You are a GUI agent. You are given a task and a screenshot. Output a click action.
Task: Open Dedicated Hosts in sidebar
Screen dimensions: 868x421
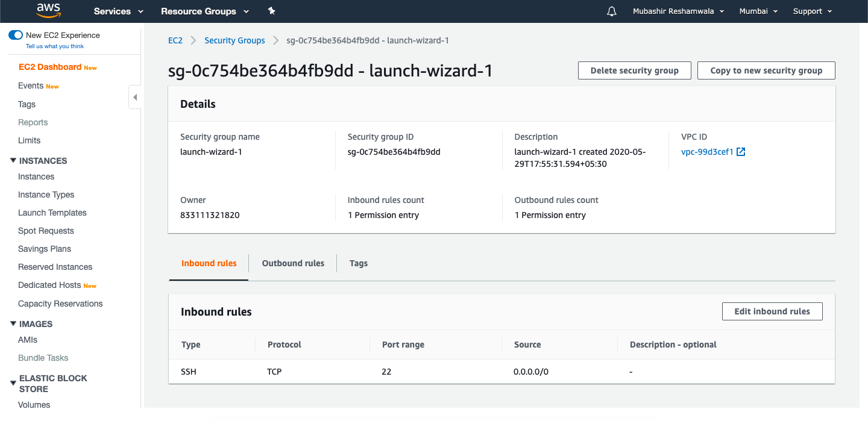[49, 285]
